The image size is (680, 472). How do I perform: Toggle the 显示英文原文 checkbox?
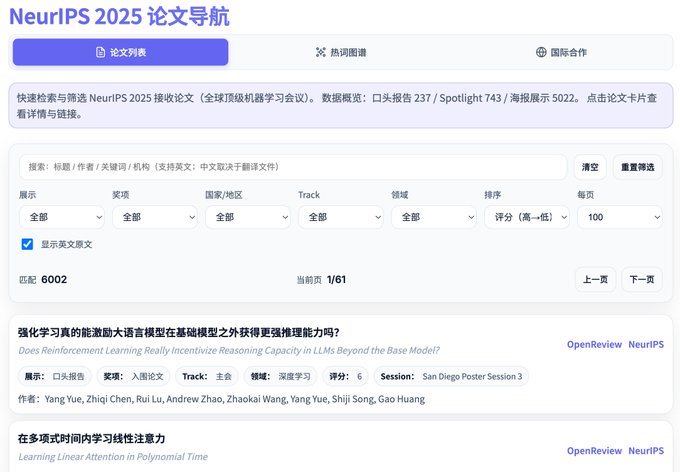point(27,244)
